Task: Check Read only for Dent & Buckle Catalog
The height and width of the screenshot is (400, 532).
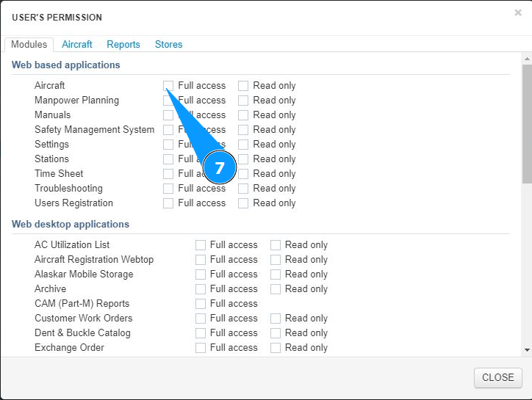Action: (276, 333)
